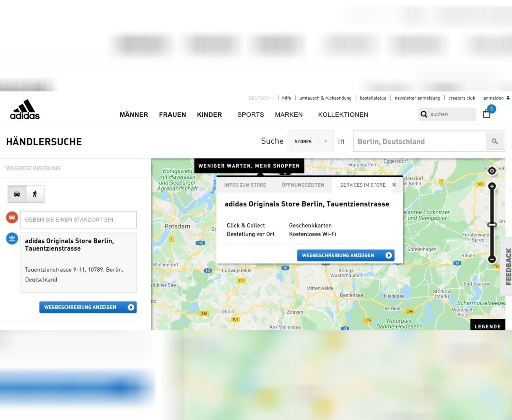Viewport: 512px width, 420px height.
Task: Open the DEUTSCH language dropdown
Action: (x=261, y=98)
